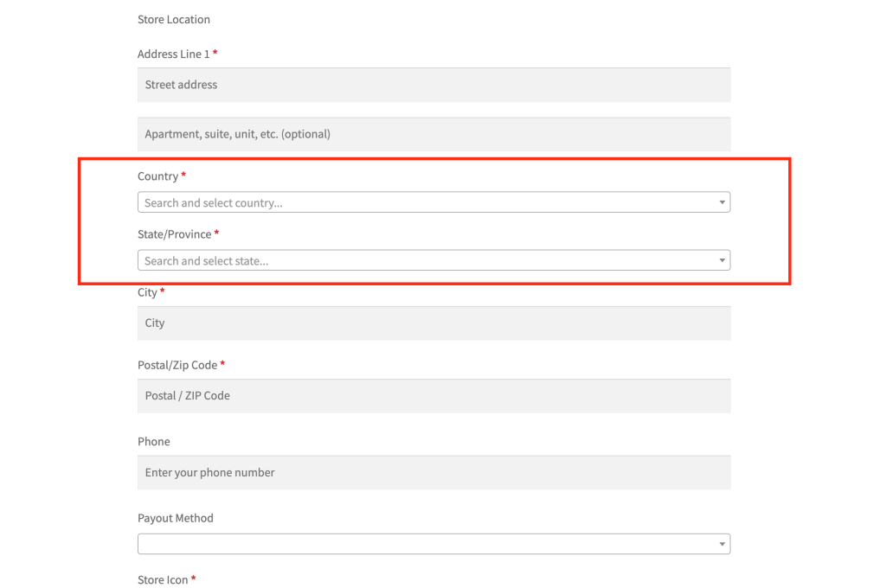This screenshot has height=588, width=886.
Task: Click the Store Location section heading
Action: 173,19
